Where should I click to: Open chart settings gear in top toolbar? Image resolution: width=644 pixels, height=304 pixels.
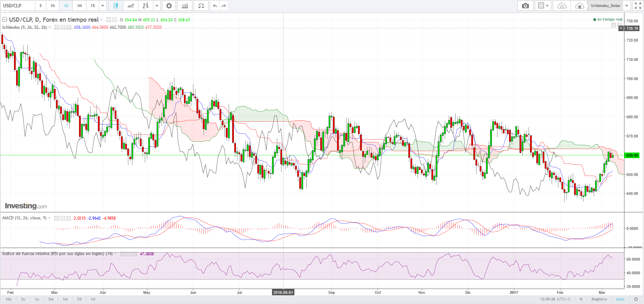point(169,6)
